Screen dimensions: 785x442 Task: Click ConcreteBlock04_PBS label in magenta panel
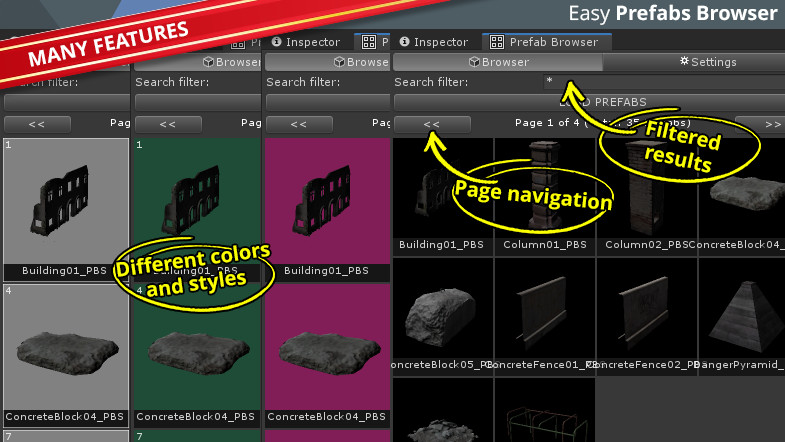point(326,416)
